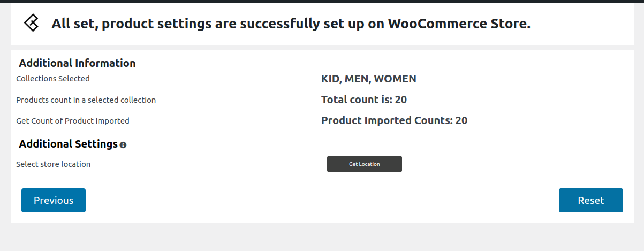
Task: Click the dark bar at the top
Action: tap(322, 2)
